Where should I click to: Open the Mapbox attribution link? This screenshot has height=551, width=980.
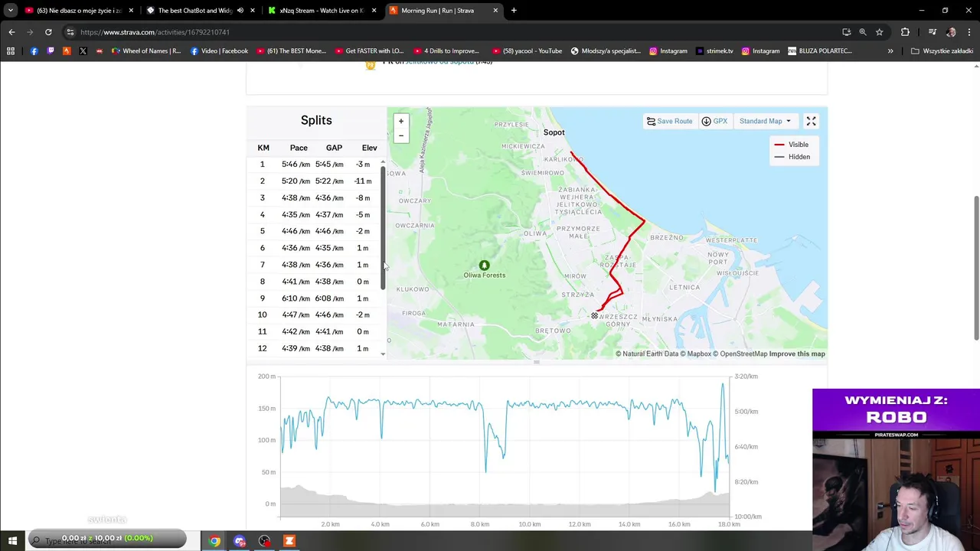(x=696, y=354)
